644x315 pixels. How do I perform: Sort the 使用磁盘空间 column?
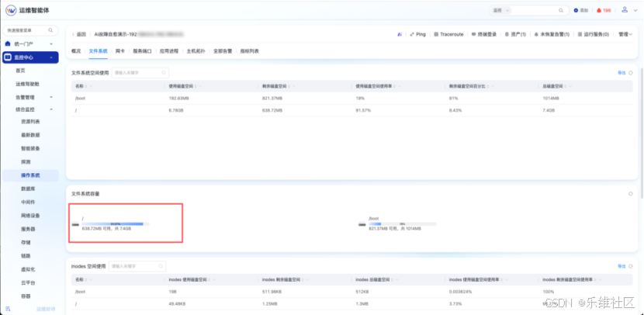click(x=196, y=86)
